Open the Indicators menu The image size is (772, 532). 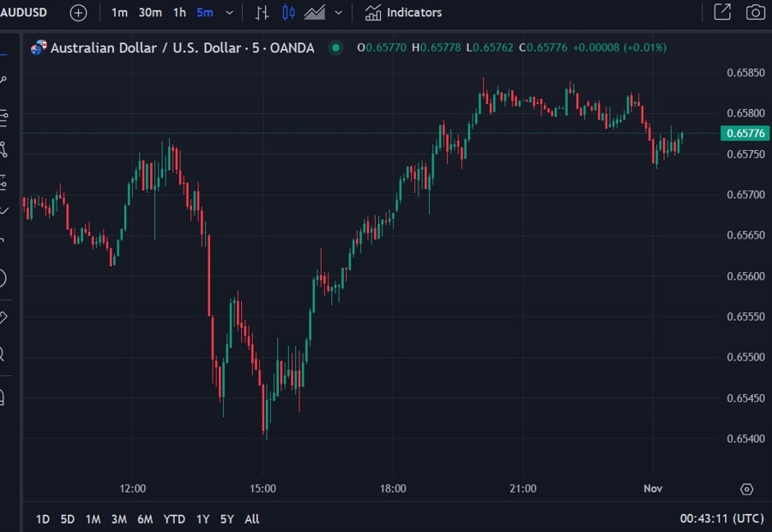point(403,13)
